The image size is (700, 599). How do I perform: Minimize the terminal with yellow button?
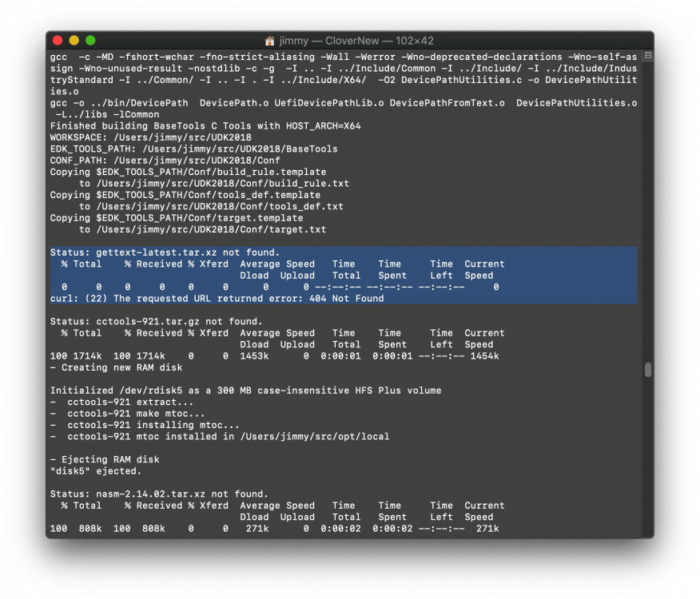tap(74, 41)
